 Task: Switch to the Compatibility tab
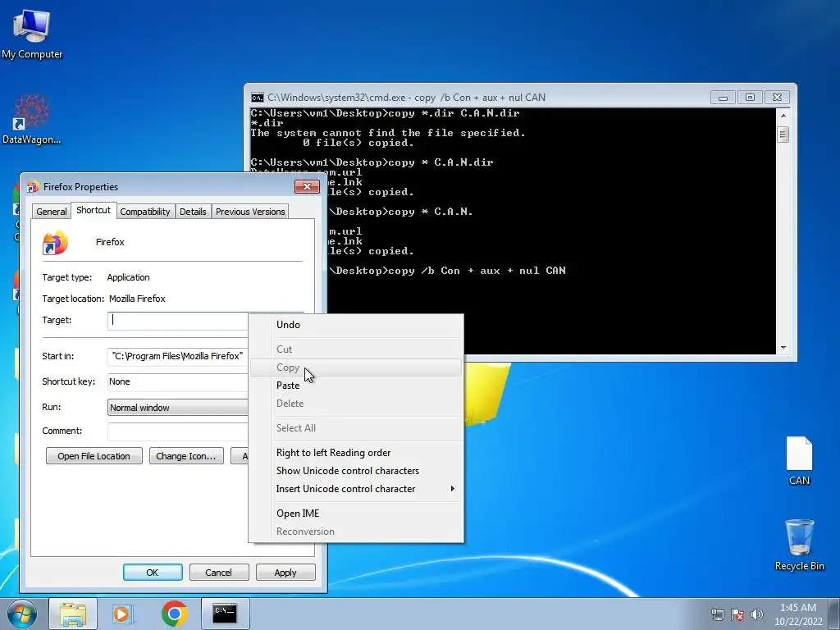coord(144,212)
